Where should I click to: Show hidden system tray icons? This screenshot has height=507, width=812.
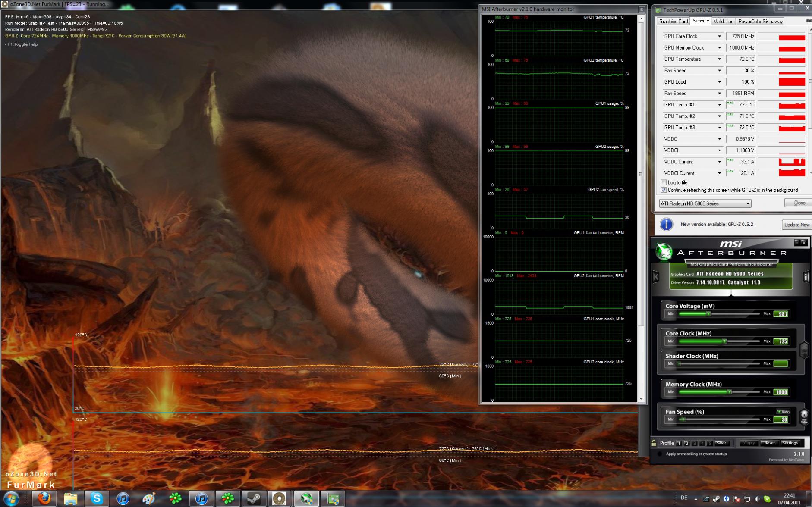pos(696,499)
